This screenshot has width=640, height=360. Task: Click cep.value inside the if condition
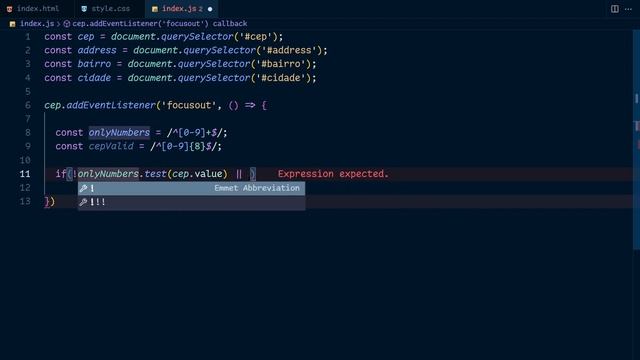click(197, 174)
